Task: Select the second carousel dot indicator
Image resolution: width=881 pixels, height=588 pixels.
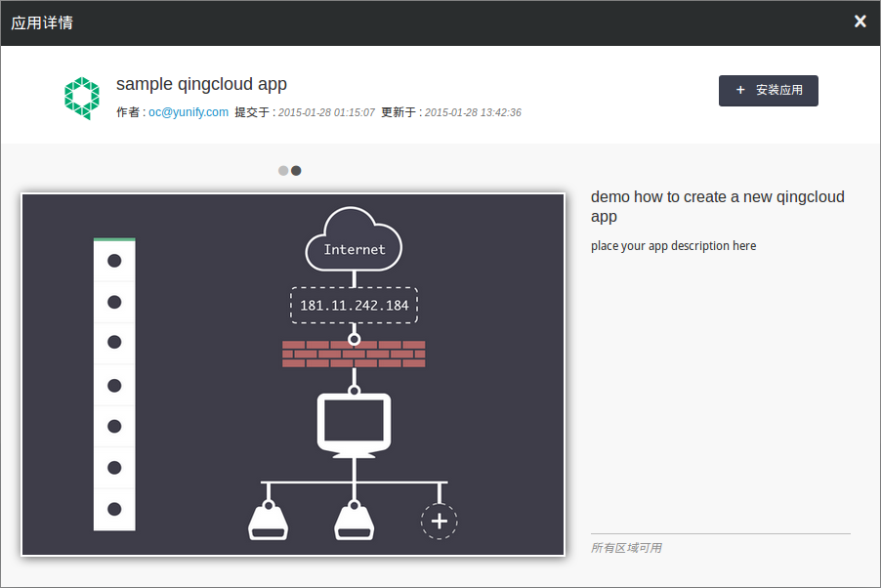Action: pyautogui.click(x=296, y=170)
